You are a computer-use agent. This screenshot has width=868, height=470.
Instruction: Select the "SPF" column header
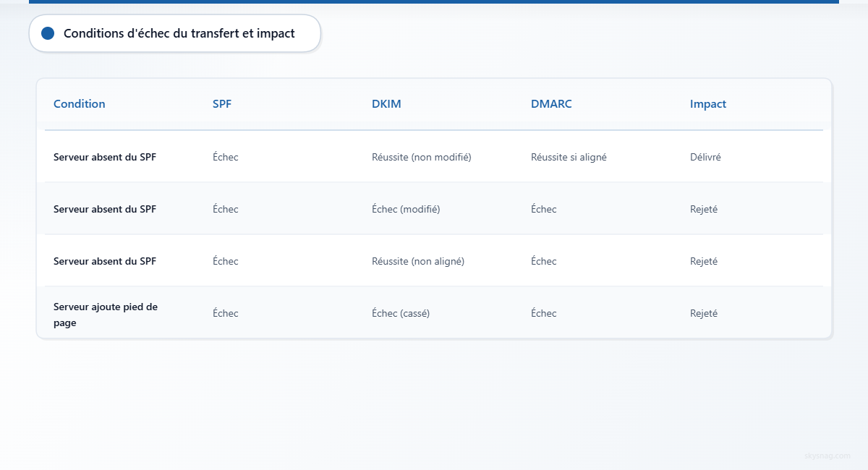222,104
